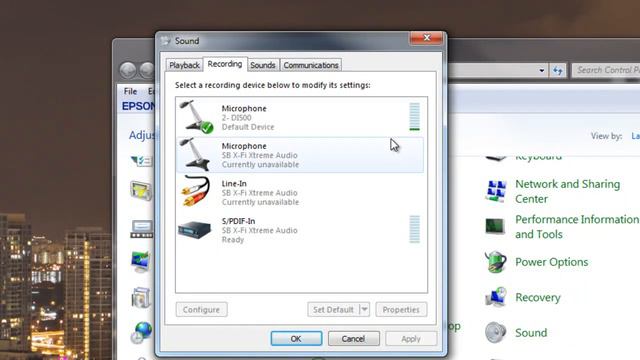This screenshot has width=640, height=360.
Task: Click the Set Default button
Action: pyautogui.click(x=333, y=309)
